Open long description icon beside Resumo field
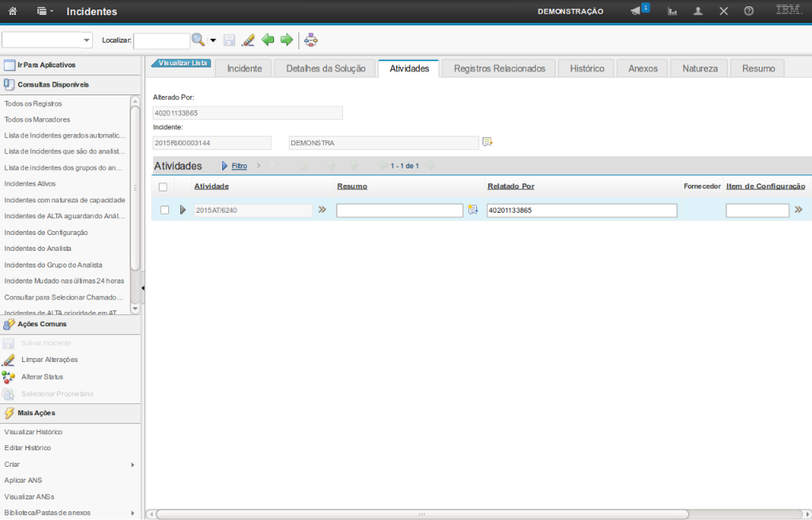 473,210
